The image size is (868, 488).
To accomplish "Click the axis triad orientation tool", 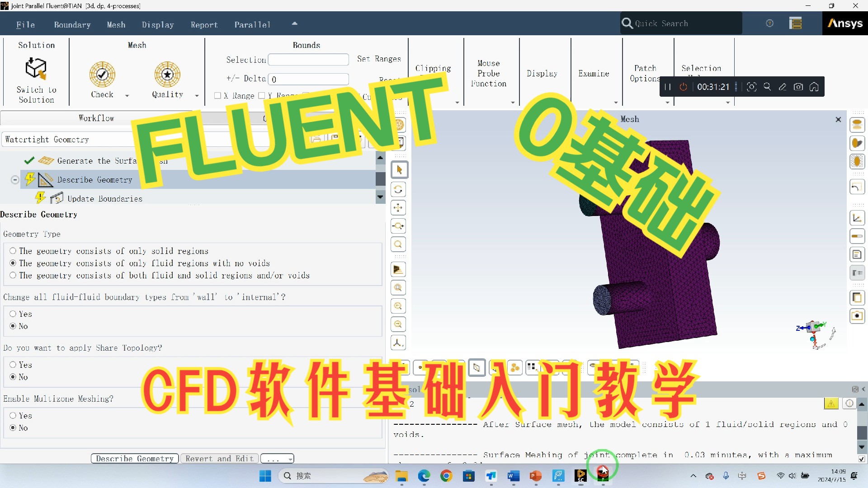I will pos(398,343).
